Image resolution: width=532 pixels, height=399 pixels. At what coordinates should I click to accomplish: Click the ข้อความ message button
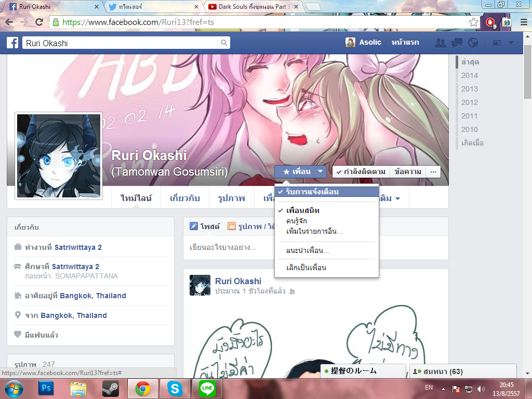407,171
